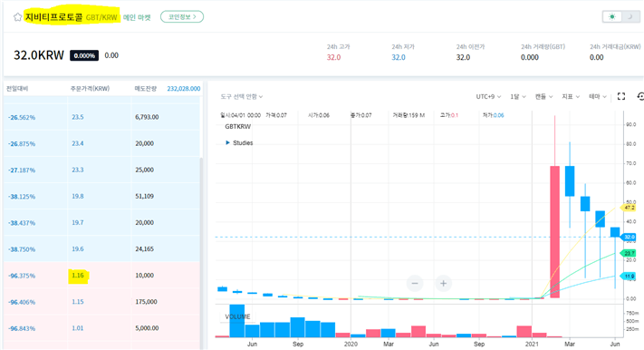This screenshot has width=644, height=350.
Task: Click the green 23.7 moving average label
Action: [x=629, y=253]
